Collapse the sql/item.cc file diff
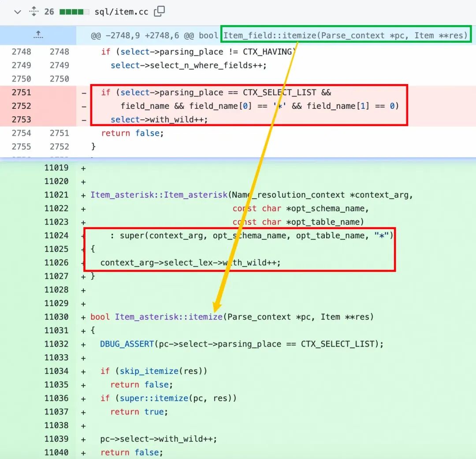The height and width of the screenshot is (459, 476). (x=18, y=12)
